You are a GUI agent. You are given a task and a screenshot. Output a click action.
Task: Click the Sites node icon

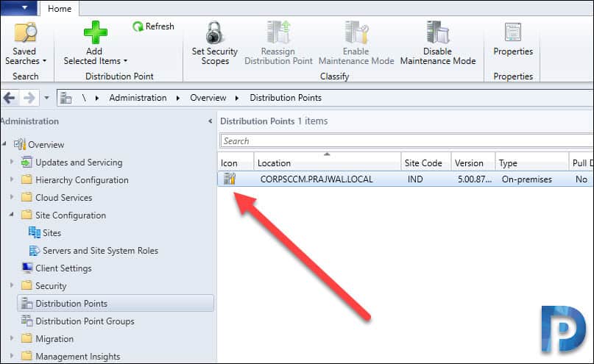click(x=35, y=232)
